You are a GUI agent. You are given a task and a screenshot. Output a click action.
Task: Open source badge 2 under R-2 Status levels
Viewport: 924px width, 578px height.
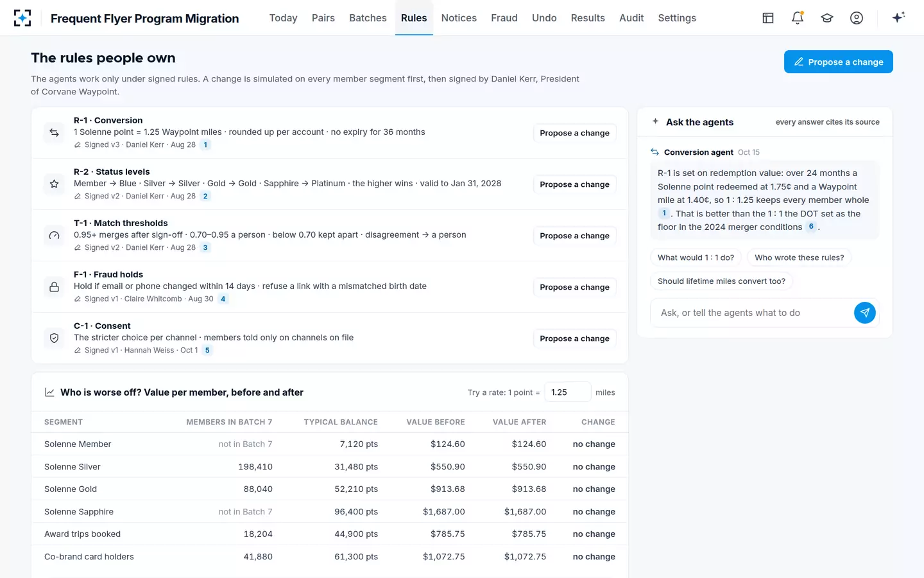(x=205, y=197)
